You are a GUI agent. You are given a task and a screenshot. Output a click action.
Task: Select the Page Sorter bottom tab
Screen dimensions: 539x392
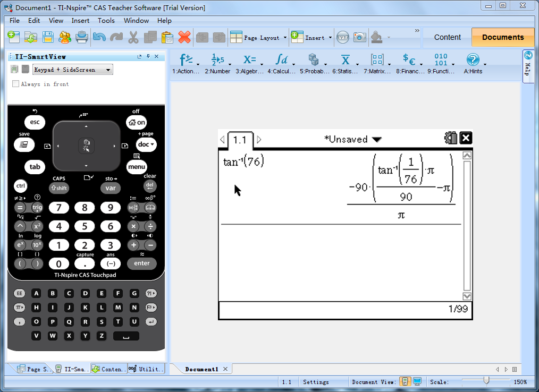tap(33, 369)
